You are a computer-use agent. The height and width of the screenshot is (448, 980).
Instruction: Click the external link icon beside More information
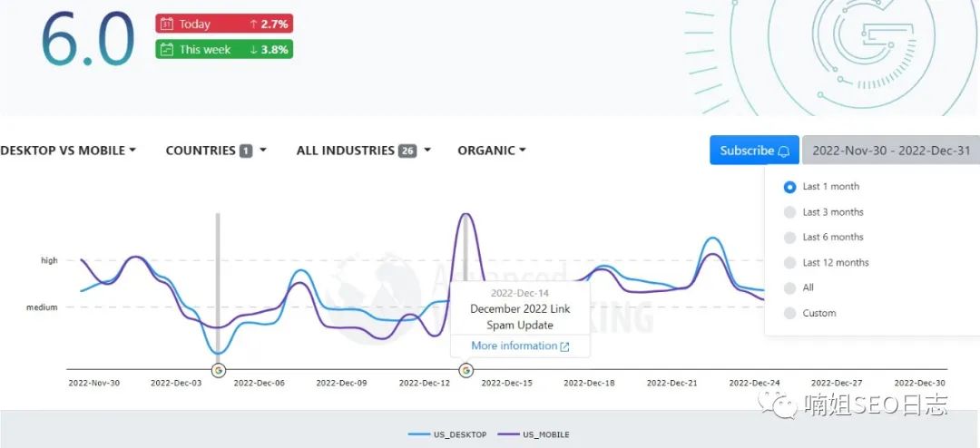pos(565,346)
